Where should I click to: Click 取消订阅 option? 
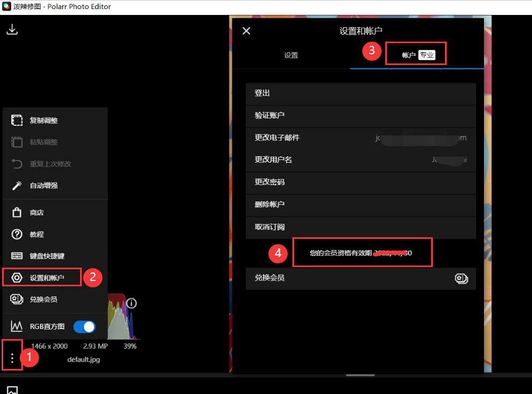360,227
